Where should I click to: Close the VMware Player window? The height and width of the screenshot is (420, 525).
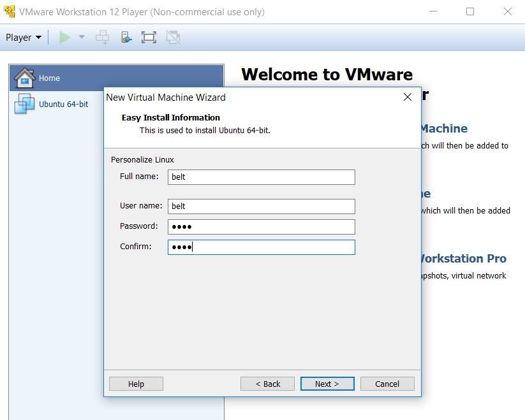click(x=508, y=11)
